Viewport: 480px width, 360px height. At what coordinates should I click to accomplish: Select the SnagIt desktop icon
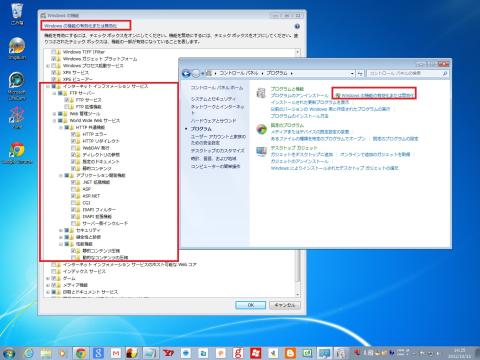pyautogui.click(x=17, y=49)
